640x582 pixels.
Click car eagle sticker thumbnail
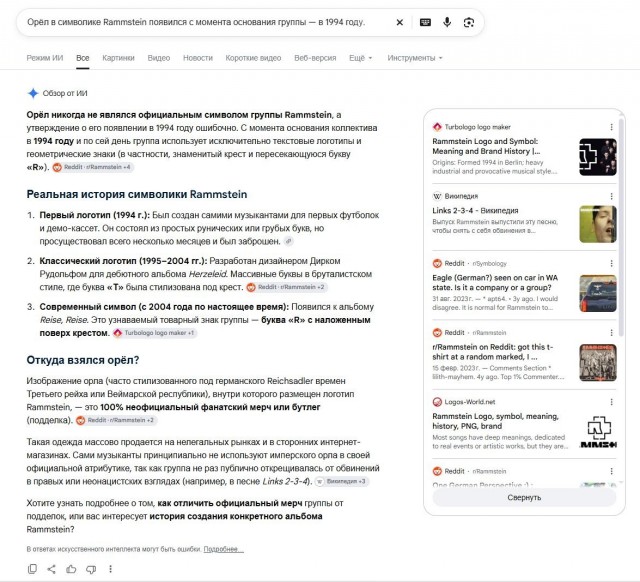point(598,293)
